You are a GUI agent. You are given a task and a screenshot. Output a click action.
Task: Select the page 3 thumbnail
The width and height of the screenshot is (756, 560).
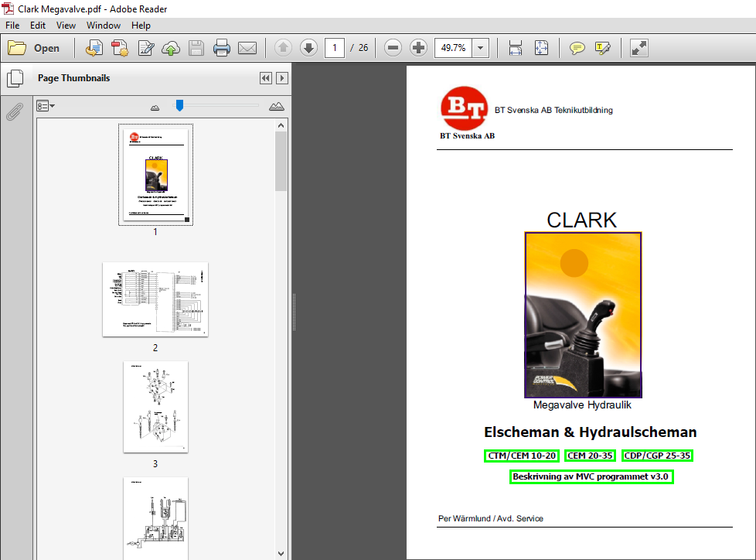(x=155, y=407)
